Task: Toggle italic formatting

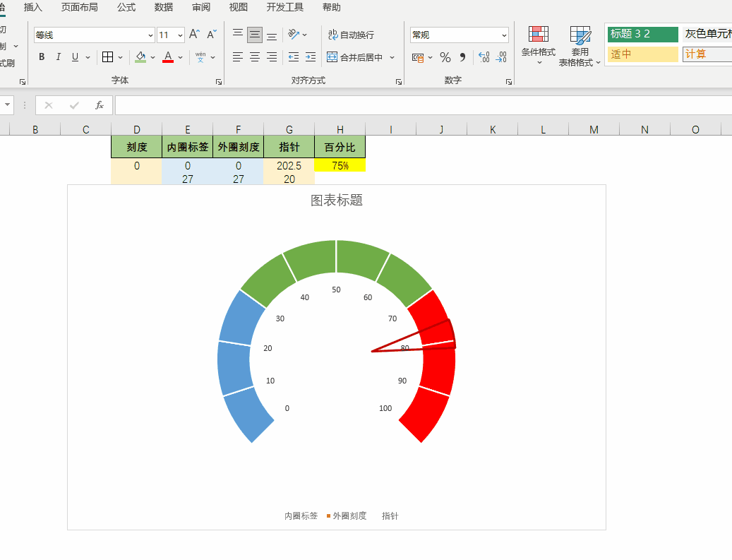Action: pyautogui.click(x=59, y=57)
